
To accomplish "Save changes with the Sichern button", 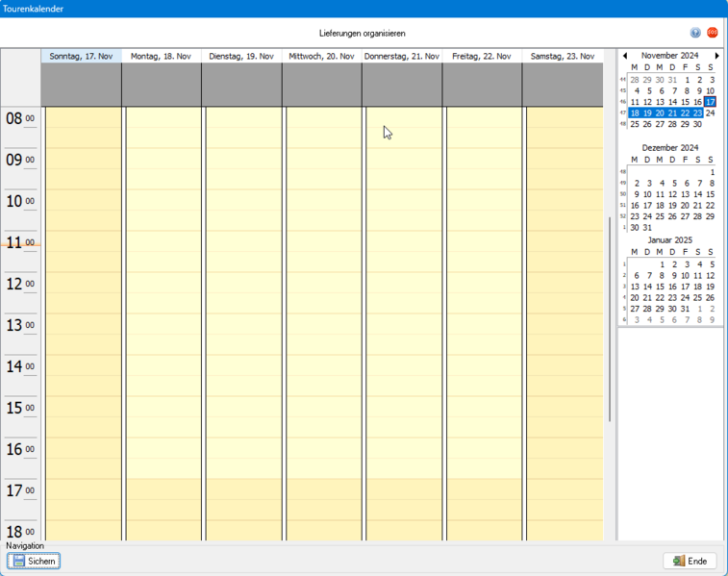I will click(x=34, y=561).
